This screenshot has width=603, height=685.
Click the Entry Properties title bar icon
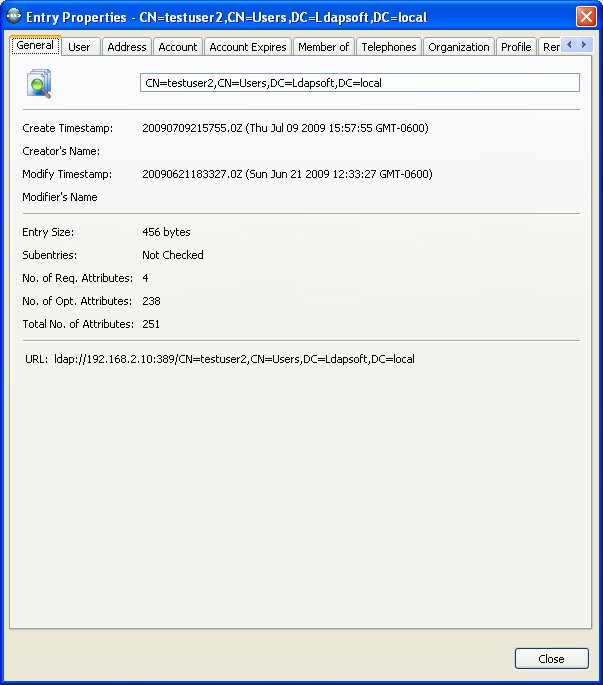click(14, 17)
